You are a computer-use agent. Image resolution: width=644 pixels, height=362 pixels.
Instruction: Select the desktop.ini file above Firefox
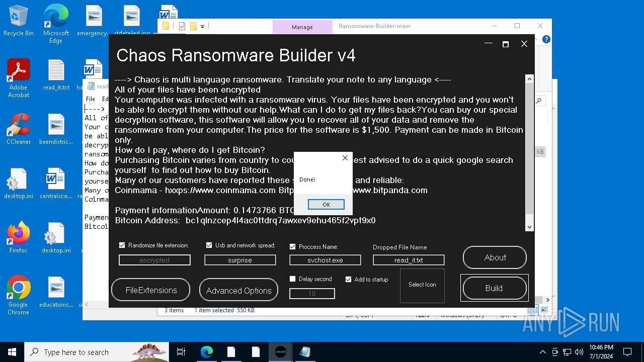[19, 184]
